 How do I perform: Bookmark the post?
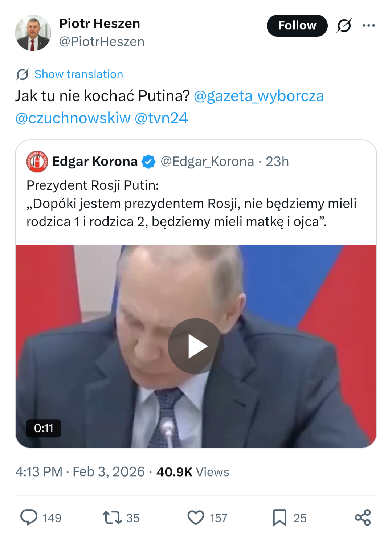279,518
